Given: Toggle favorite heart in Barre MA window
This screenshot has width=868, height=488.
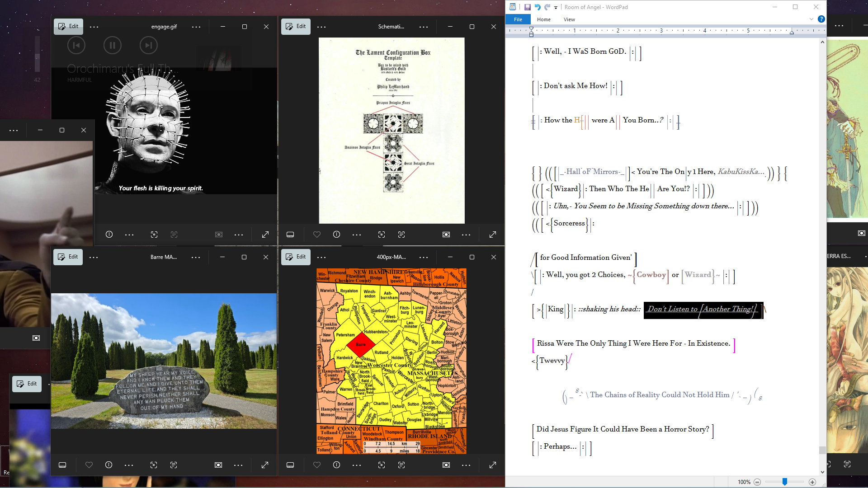Looking at the screenshot, I should pyautogui.click(x=89, y=465).
